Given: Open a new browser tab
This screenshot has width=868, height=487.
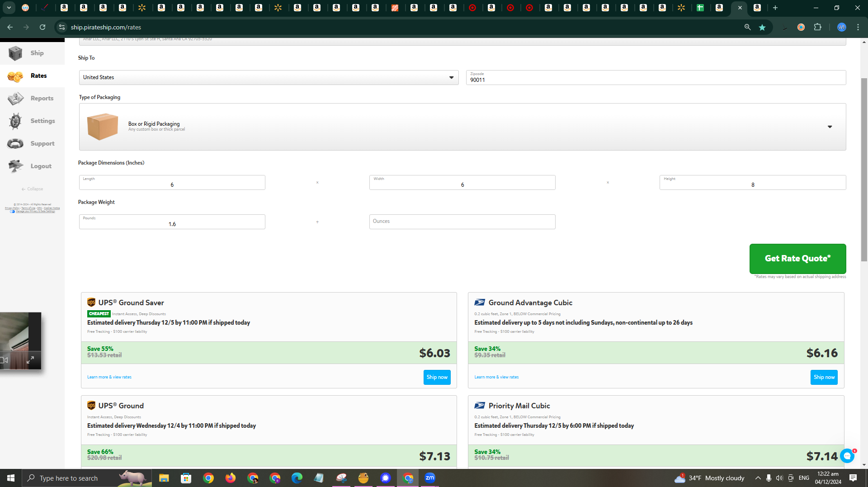Looking at the screenshot, I should [x=775, y=8].
